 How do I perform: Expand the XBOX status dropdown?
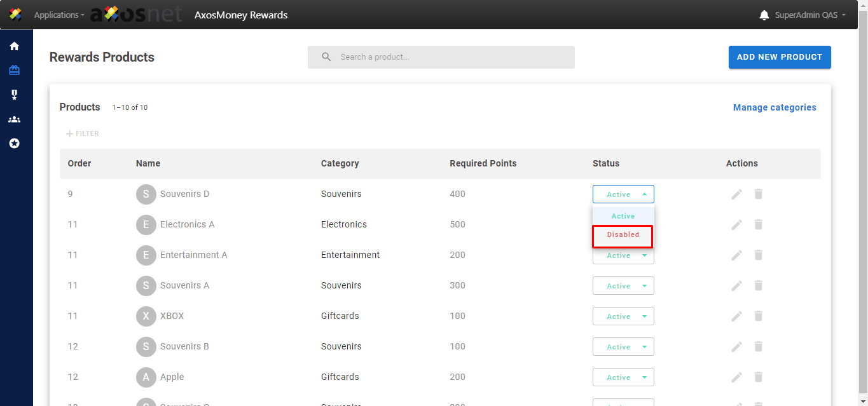click(x=623, y=316)
